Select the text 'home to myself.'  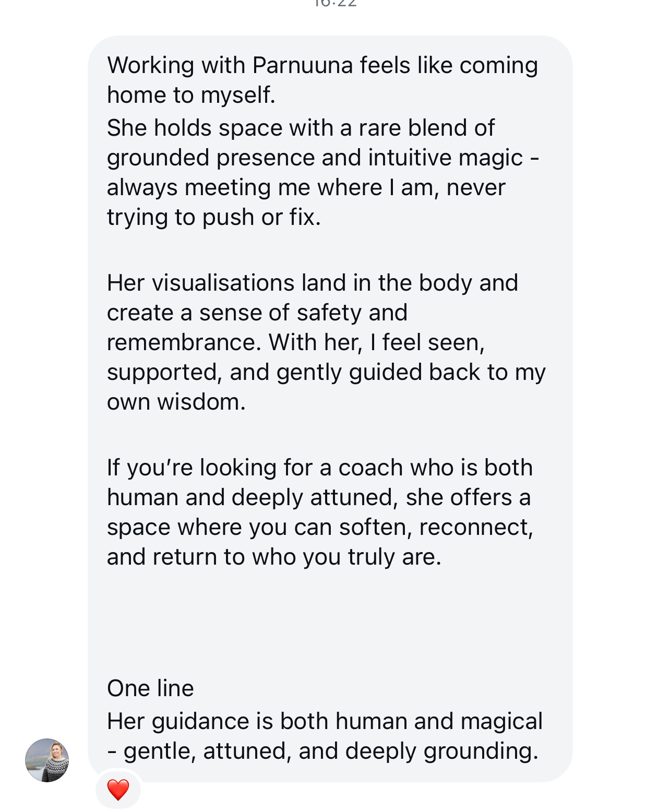[191, 95]
